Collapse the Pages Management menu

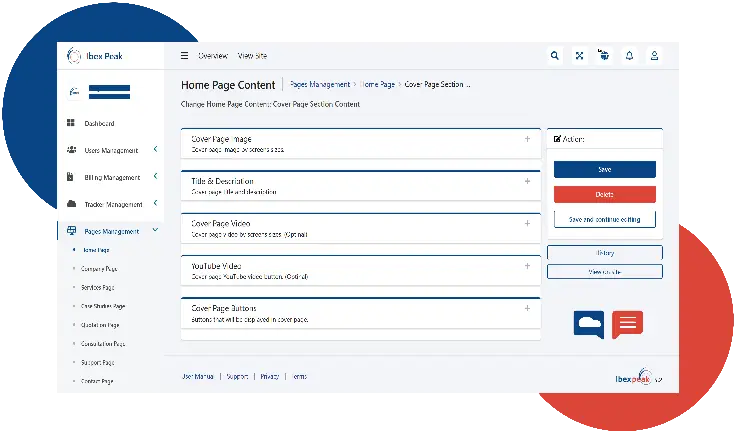tap(155, 230)
